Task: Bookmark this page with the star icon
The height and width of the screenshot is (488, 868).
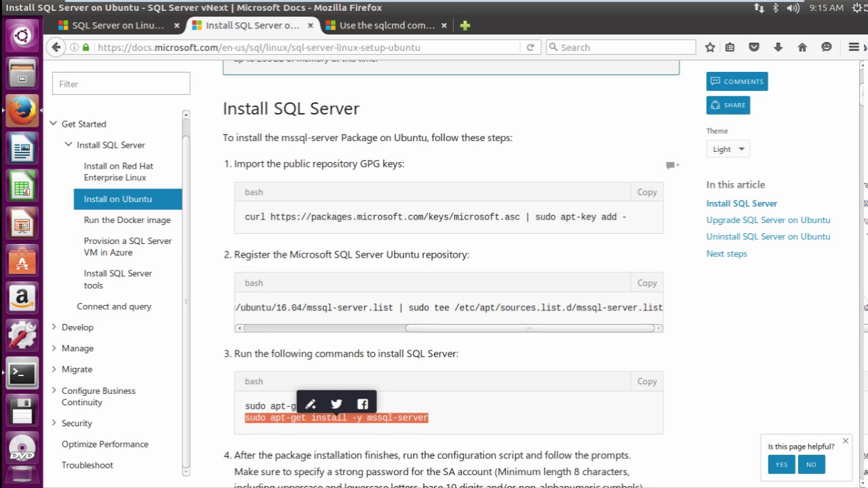Action: pyautogui.click(x=710, y=47)
